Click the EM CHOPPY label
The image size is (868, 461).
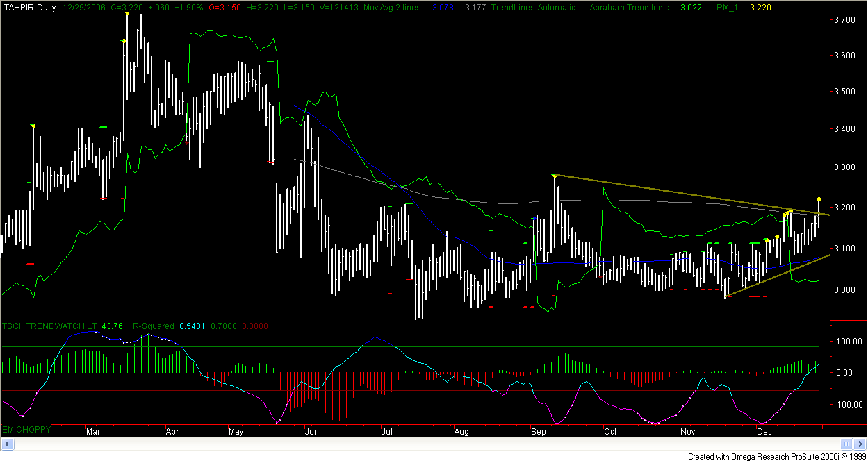click(26, 430)
